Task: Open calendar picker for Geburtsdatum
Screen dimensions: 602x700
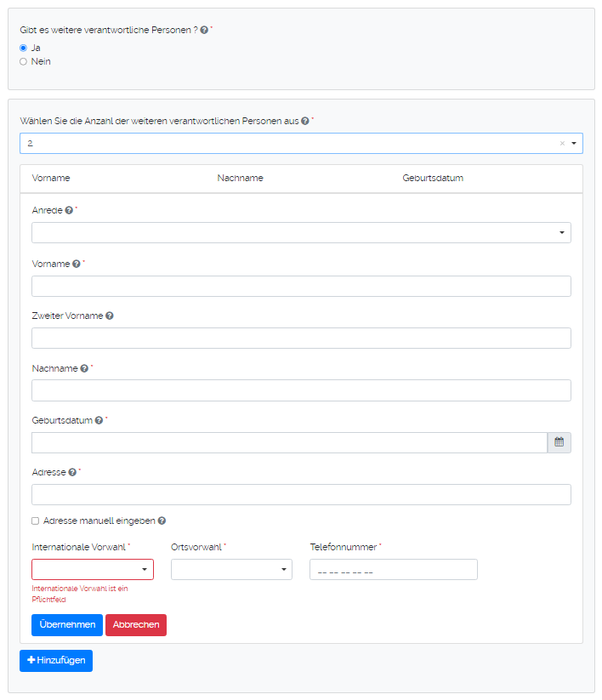Action: (x=559, y=442)
